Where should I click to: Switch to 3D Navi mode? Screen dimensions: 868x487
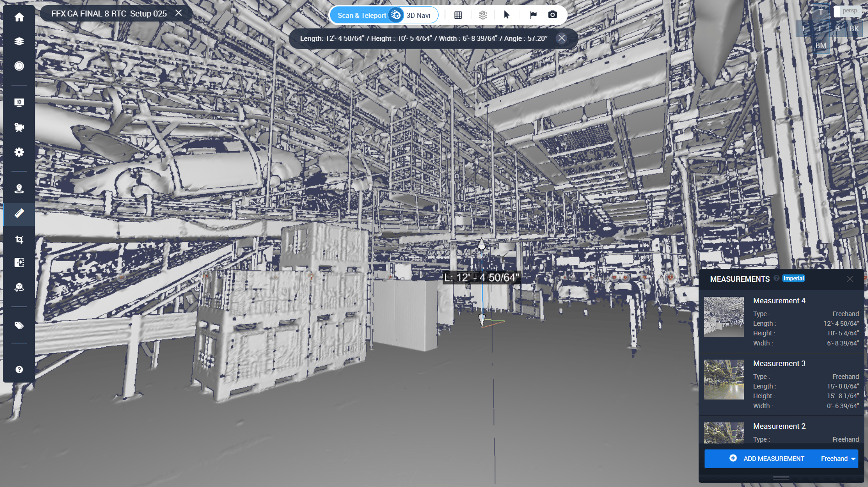coord(418,15)
